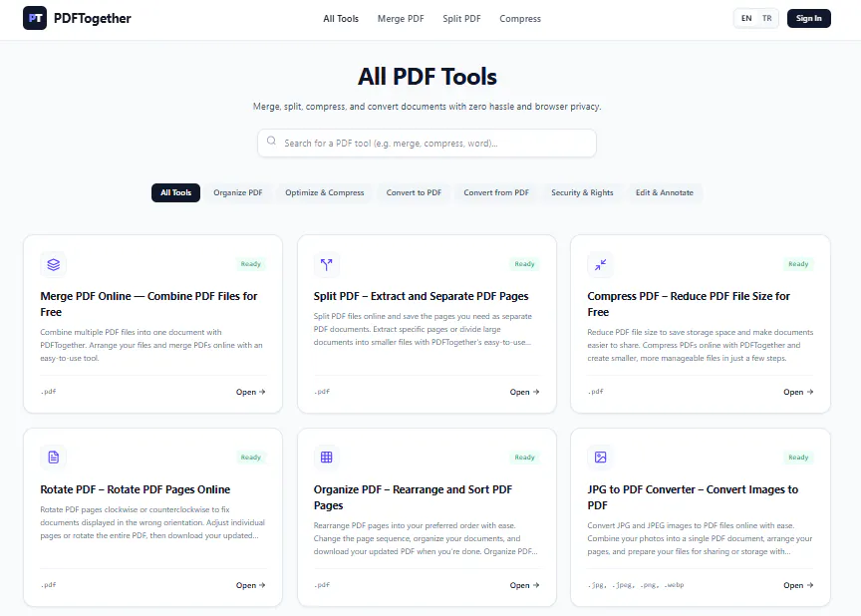
Task: Open the JPG to PDF Converter card link
Action: (798, 585)
